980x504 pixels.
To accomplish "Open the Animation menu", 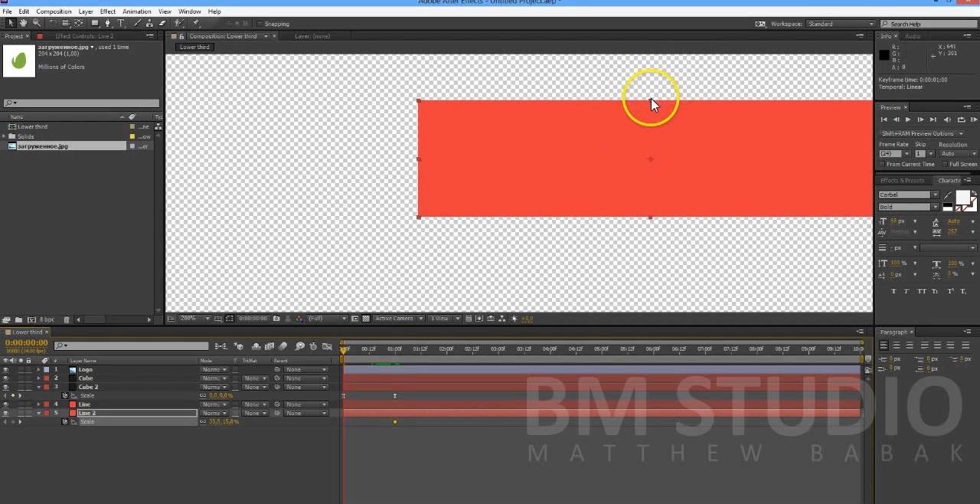I will pos(137,11).
